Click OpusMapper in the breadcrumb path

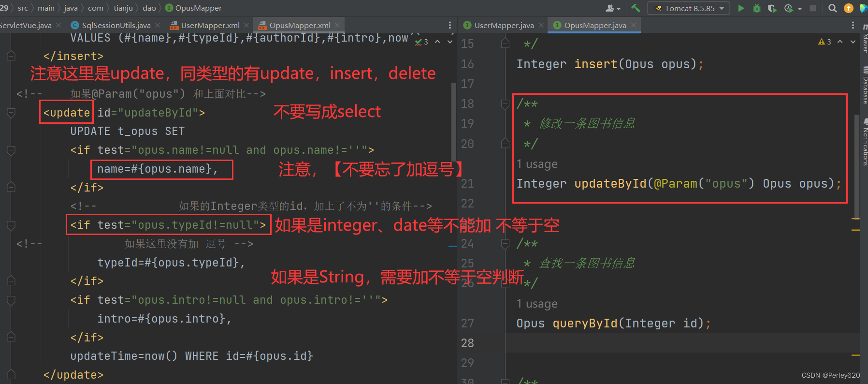click(x=194, y=8)
